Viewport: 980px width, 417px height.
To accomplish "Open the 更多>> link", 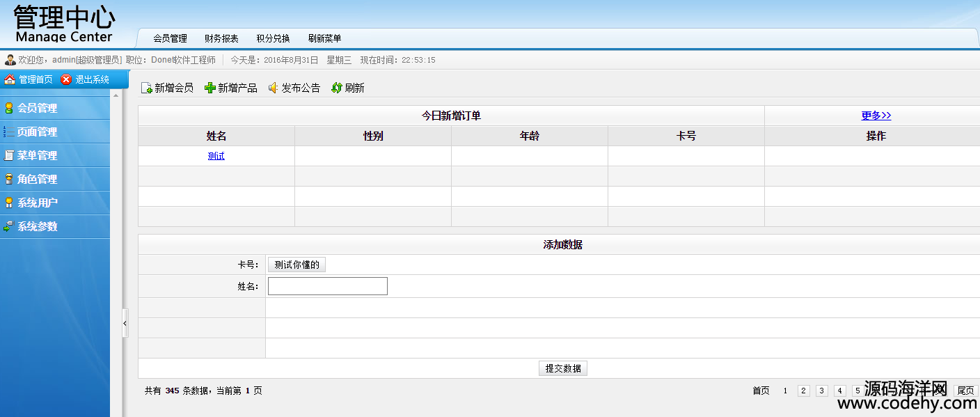I will point(876,116).
